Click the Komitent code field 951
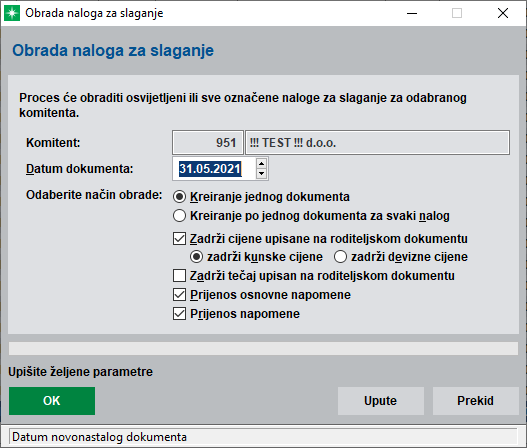 [208, 142]
